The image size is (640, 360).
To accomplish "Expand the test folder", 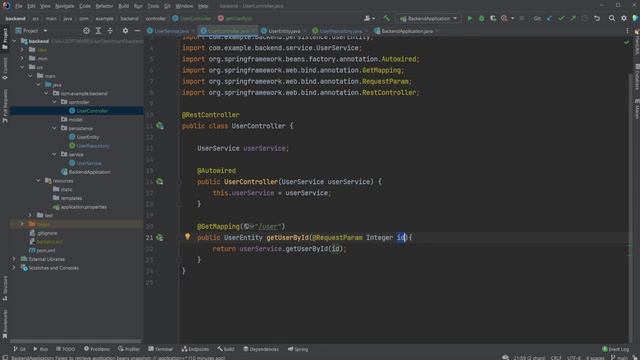I will point(30,215).
